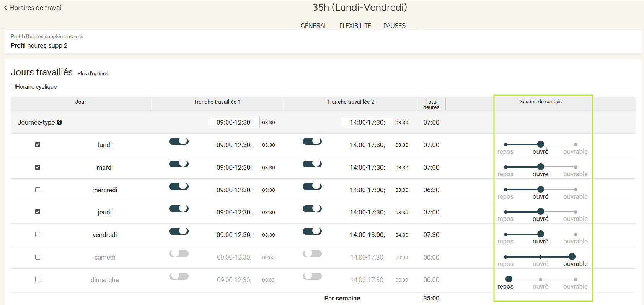644x305 pixels.
Task: Click the Journée-type help question mark icon
Action: 59,122
